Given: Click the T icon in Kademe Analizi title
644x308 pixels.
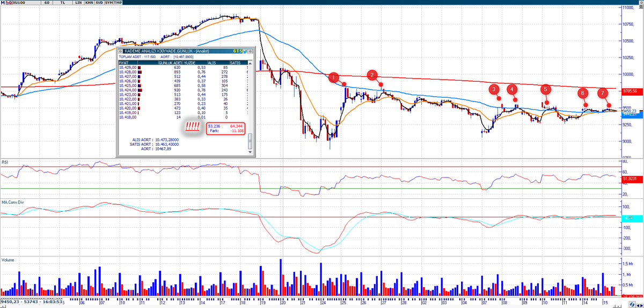Looking at the screenshot, I should (238, 51).
